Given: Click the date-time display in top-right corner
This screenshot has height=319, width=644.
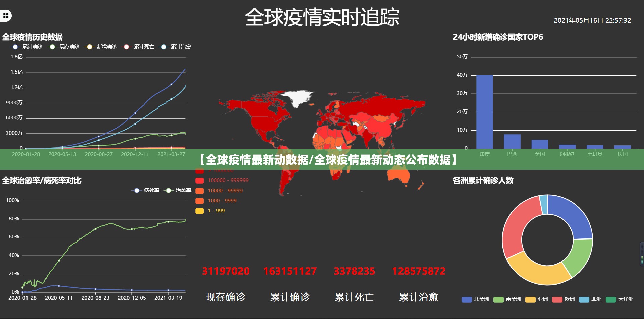Looking at the screenshot, I should (x=593, y=20).
